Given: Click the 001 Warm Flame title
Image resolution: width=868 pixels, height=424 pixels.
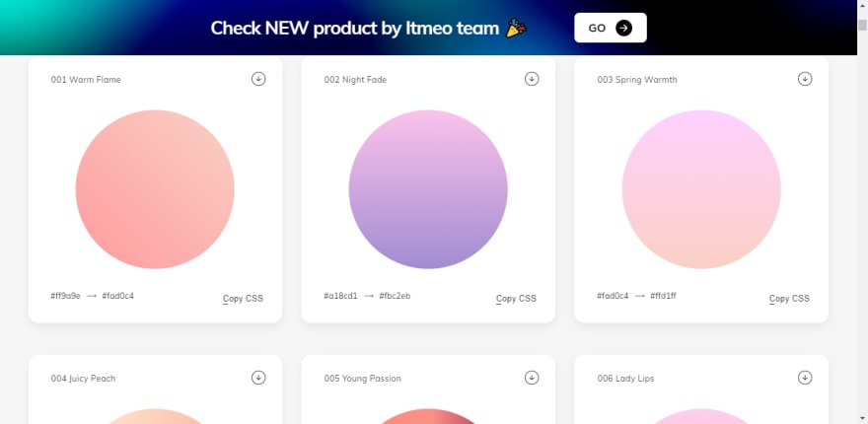Looking at the screenshot, I should coord(86,80).
